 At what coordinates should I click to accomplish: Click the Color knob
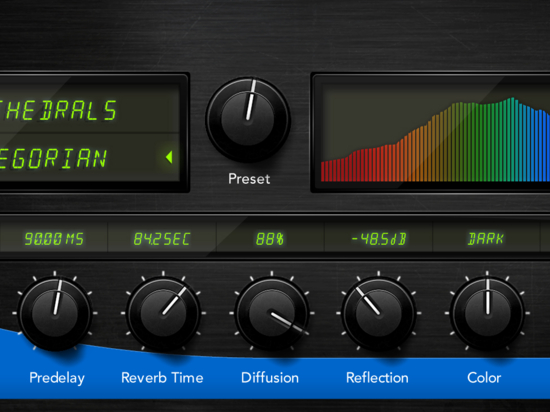point(487,313)
